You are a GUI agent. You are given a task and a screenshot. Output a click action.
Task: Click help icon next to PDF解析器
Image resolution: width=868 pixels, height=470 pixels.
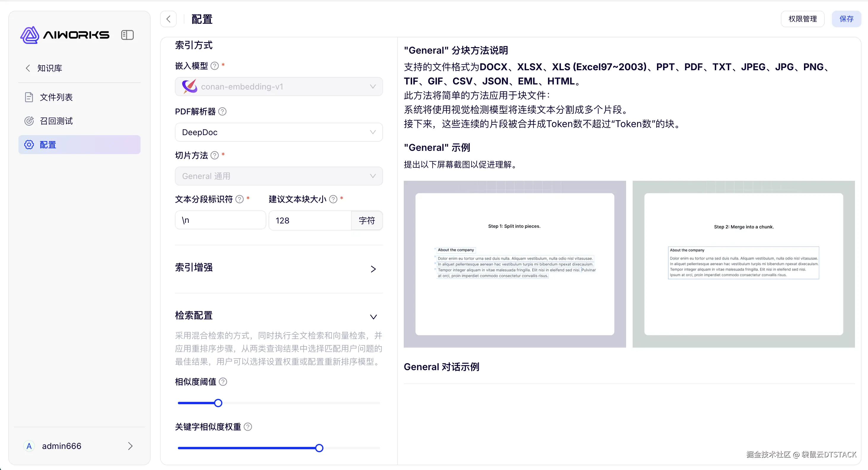pos(222,111)
